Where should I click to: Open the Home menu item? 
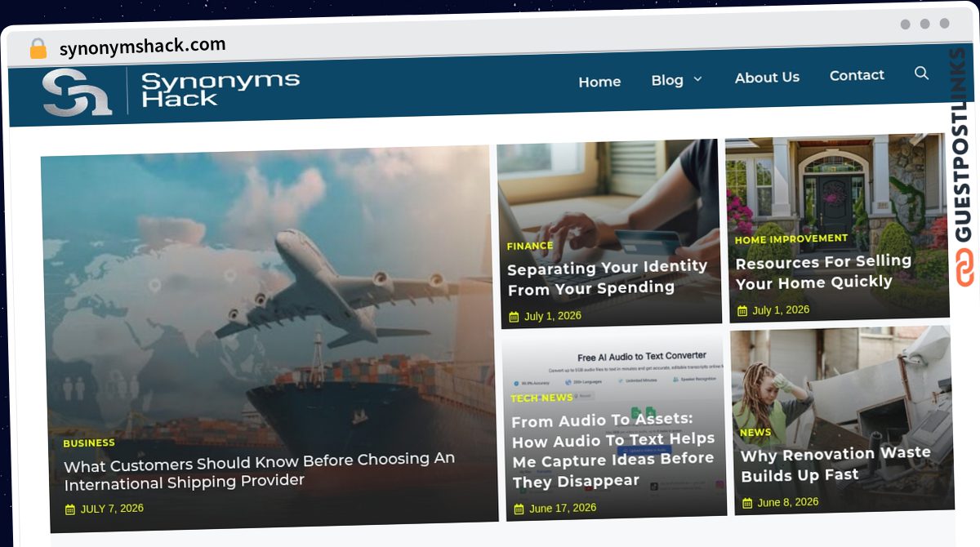[599, 82]
